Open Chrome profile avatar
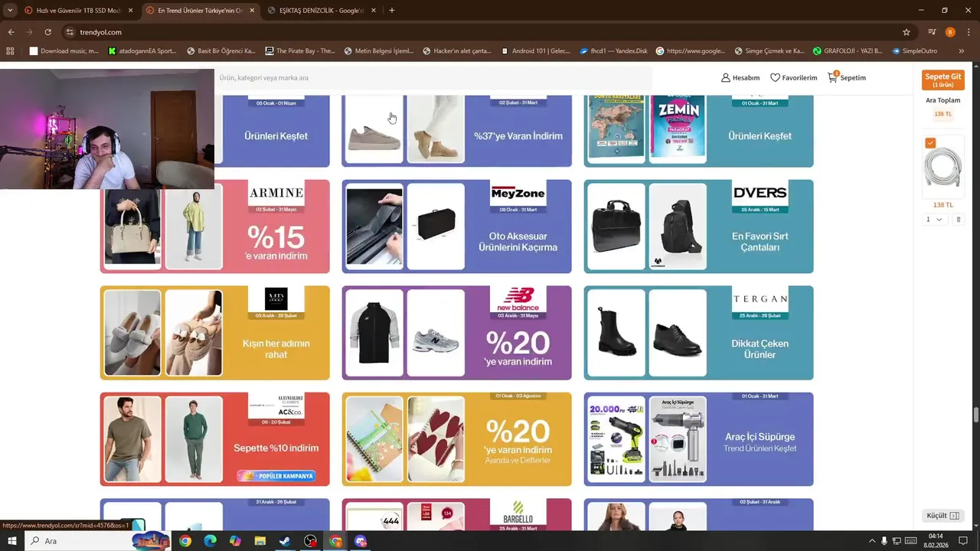This screenshot has height=551, width=980. coord(950,32)
